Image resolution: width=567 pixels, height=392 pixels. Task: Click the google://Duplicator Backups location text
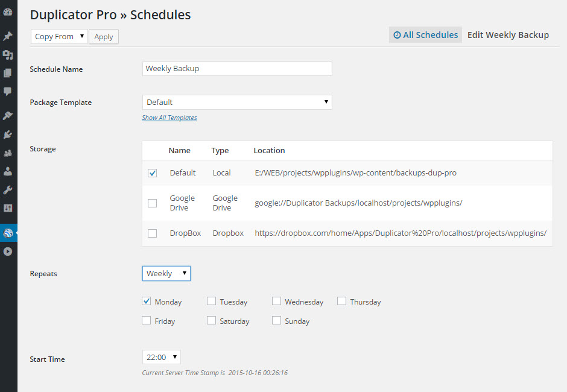pyautogui.click(x=358, y=203)
